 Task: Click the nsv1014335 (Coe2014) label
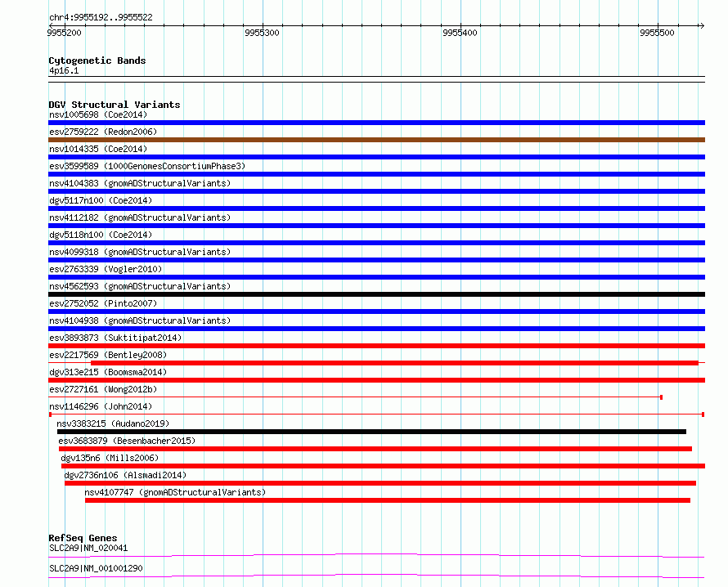[98, 149]
